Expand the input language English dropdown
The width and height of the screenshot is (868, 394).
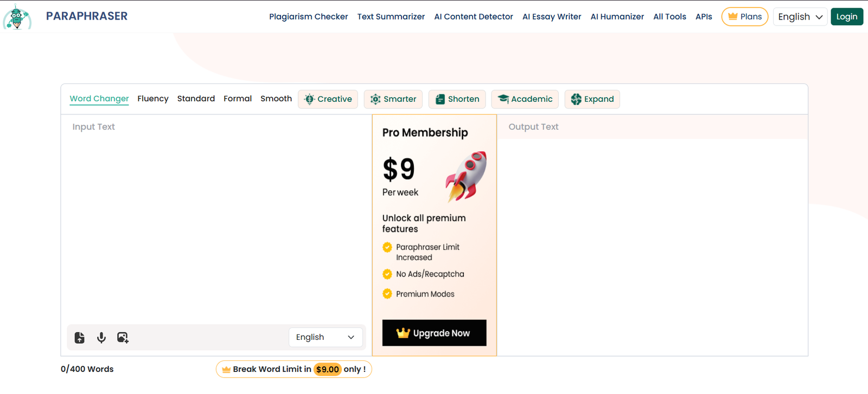325,337
